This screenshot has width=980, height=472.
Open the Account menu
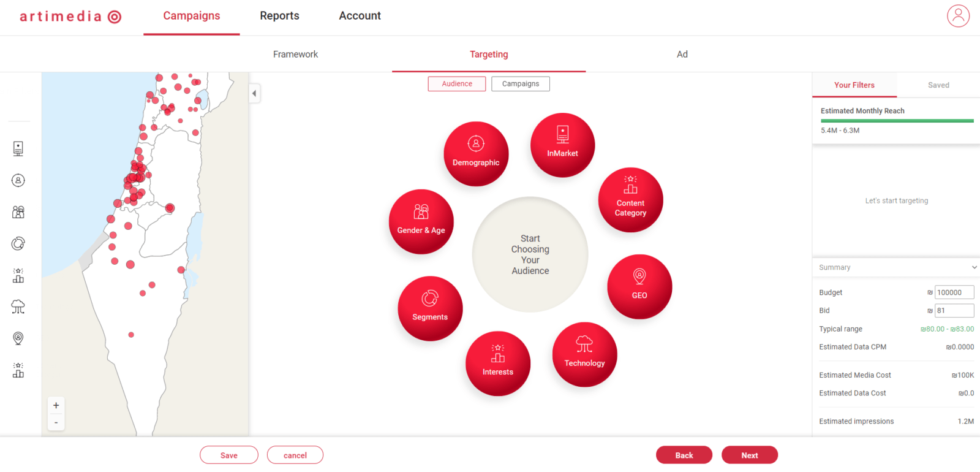360,16
